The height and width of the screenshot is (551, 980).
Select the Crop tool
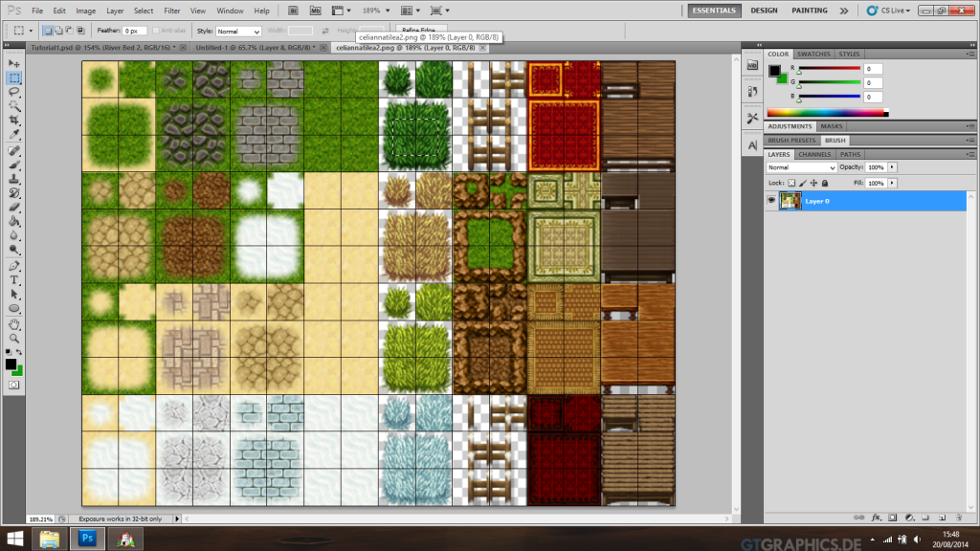pyautogui.click(x=13, y=120)
